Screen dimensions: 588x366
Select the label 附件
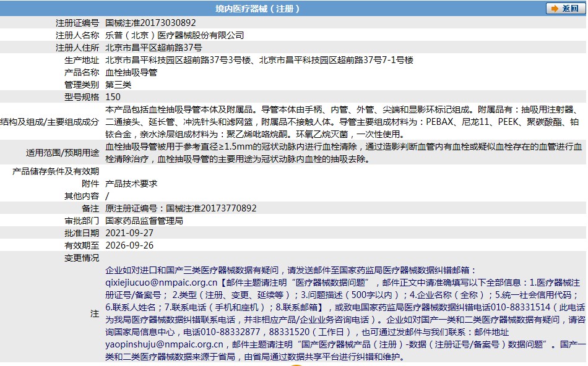(x=90, y=184)
